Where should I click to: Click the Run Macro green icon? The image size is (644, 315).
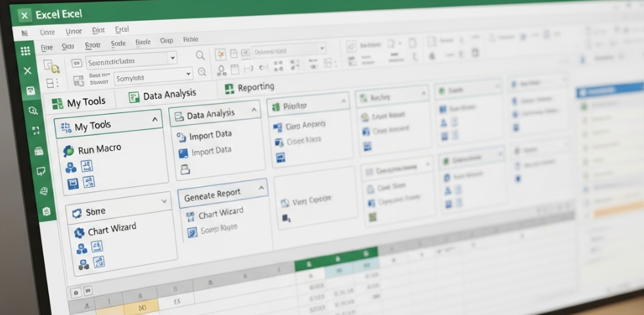[68, 152]
